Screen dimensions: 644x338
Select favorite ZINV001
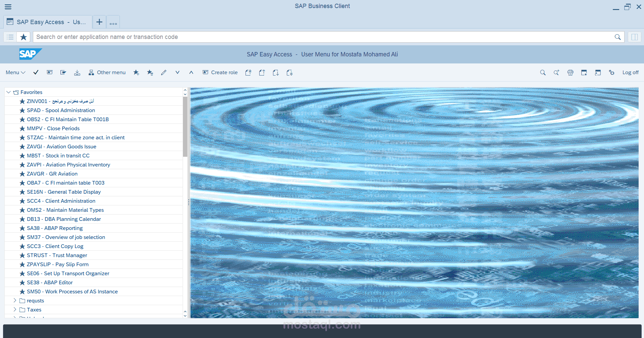(x=94, y=101)
